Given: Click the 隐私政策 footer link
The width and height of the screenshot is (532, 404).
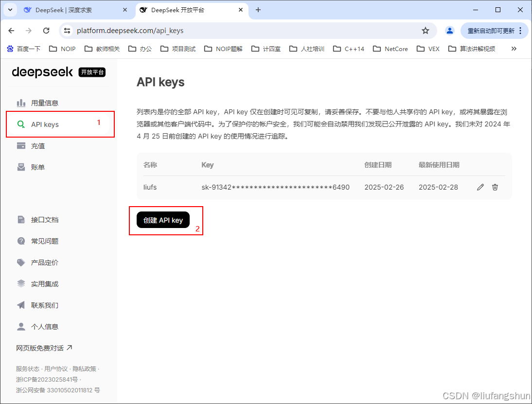Looking at the screenshot, I should point(85,369).
